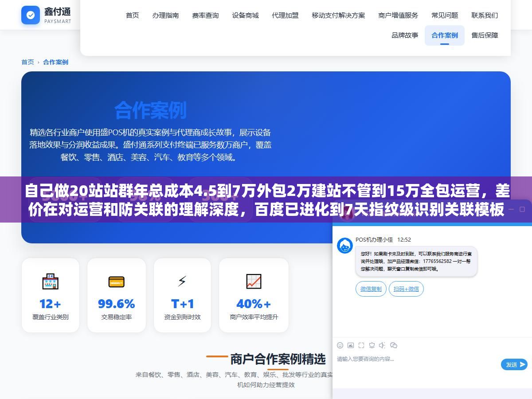This screenshot has height=399, width=532.
Task: Click the 发送 send button
Action: [x=514, y=364]
